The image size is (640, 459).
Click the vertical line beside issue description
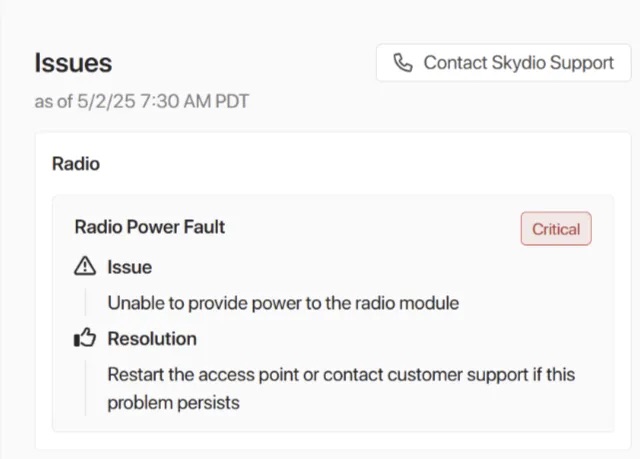(85, 302)
